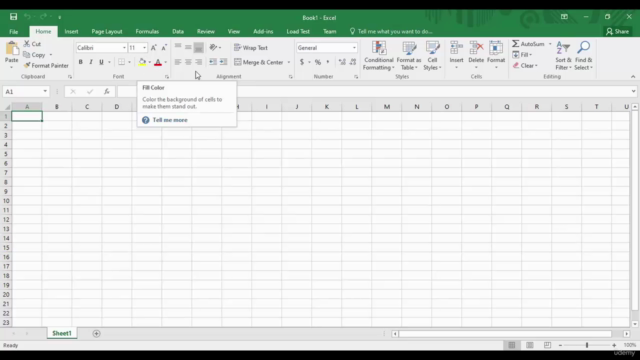This screenshot has width=640, height=360.
Task: Apply the Fill Color paint bucket
Action: (x=142, y=62)
